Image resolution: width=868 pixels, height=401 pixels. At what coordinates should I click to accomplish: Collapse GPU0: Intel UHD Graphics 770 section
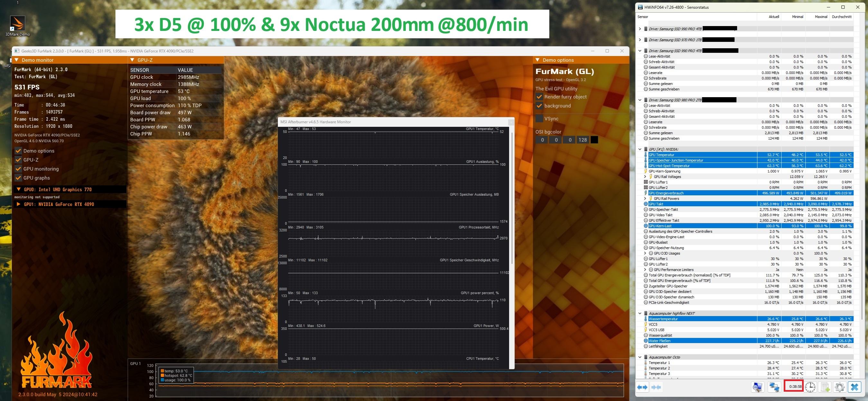(19, 190)
